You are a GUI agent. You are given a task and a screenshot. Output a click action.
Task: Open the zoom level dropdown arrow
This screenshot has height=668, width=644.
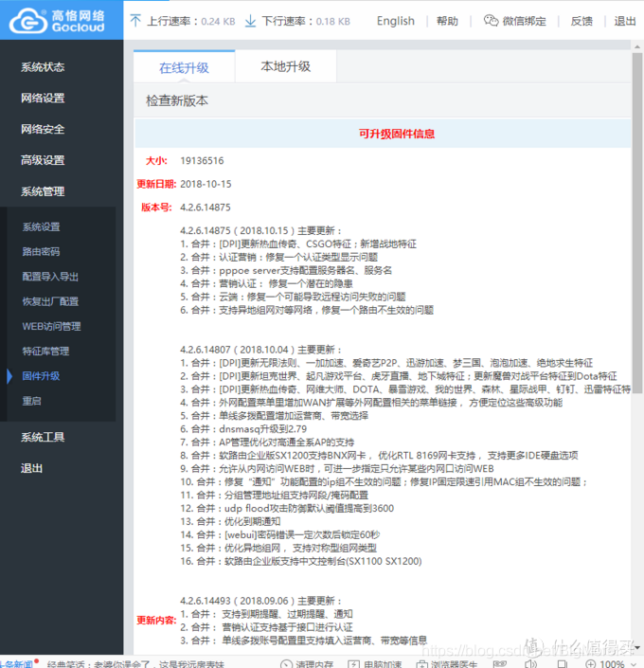coord(633,664)
